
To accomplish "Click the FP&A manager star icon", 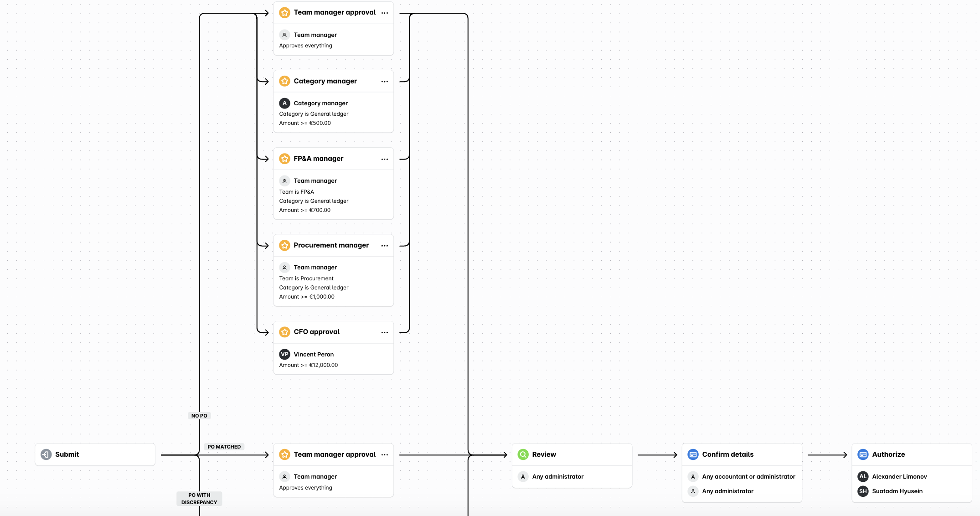I will [284, 159].
